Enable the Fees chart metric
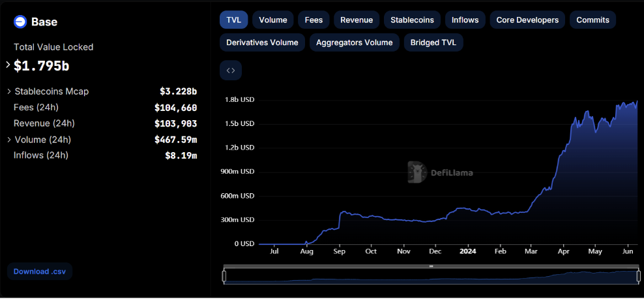The image size is (644, 299). 314,20
